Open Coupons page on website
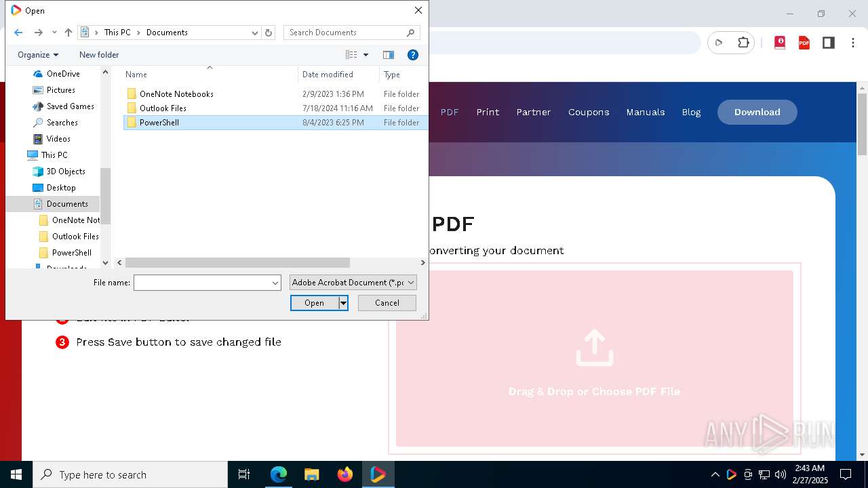This screenshot has width=868, height=488. [589, 112]
